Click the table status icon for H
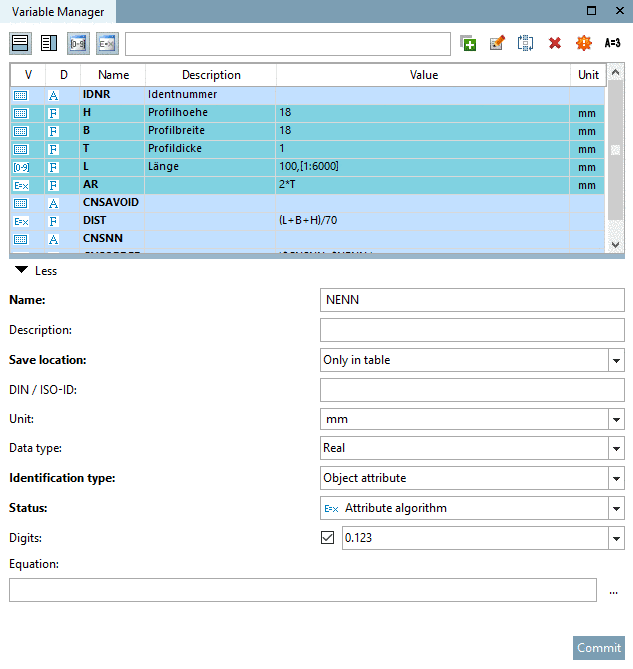 [20, 113]
